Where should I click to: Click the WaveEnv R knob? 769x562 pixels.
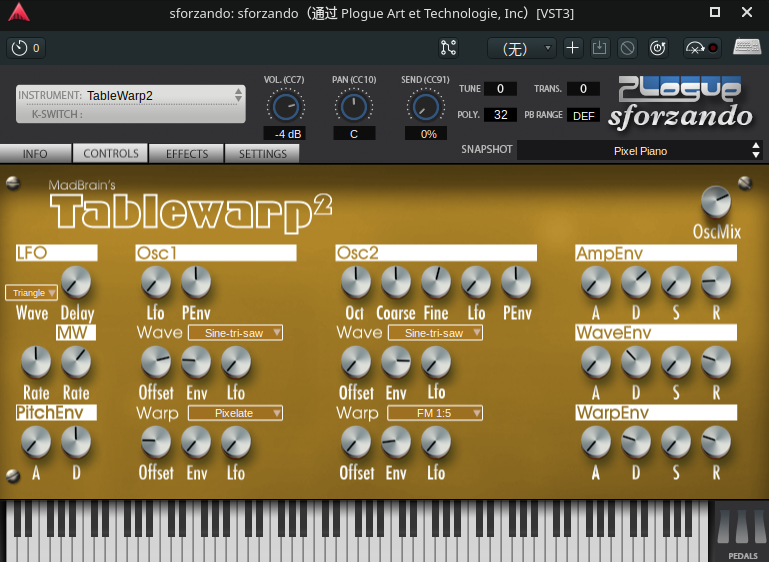click(716, 362)
